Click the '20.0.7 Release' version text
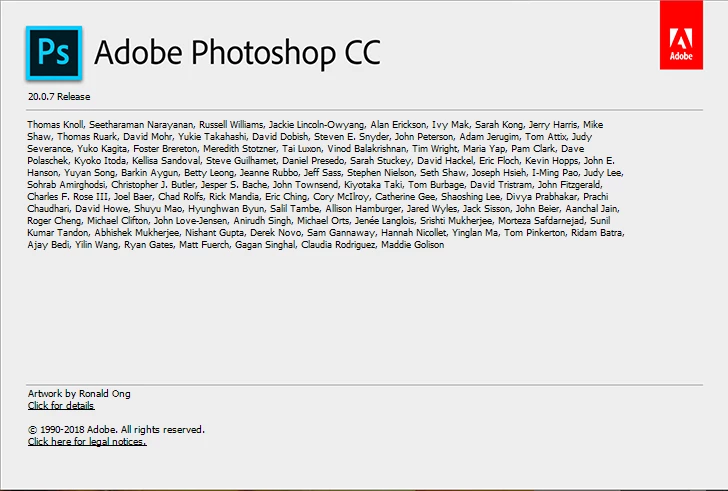 (59, 97)
